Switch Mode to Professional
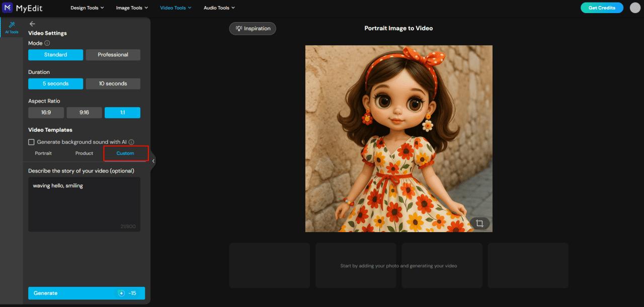The height and width of the screenshot is (307, 644). point(113,54)
